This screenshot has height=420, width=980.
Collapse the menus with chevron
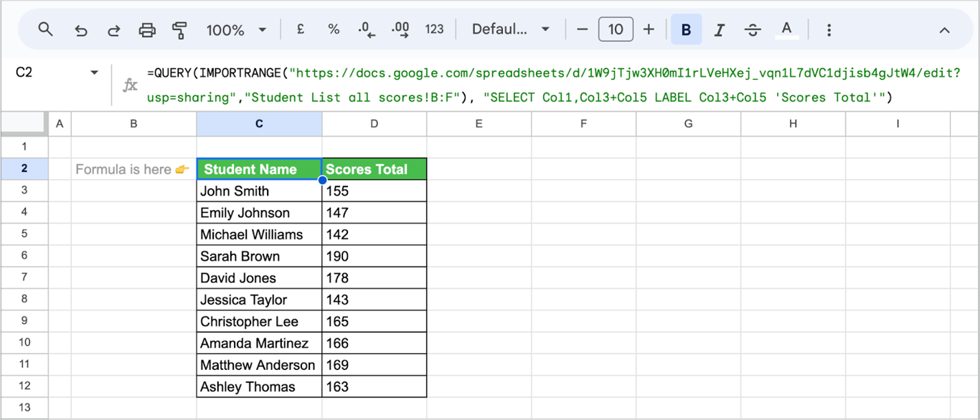(944, 30)
